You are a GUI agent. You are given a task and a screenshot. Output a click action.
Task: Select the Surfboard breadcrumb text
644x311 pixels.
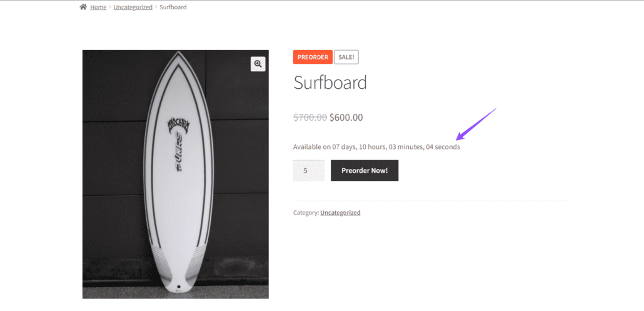point(173,7)
